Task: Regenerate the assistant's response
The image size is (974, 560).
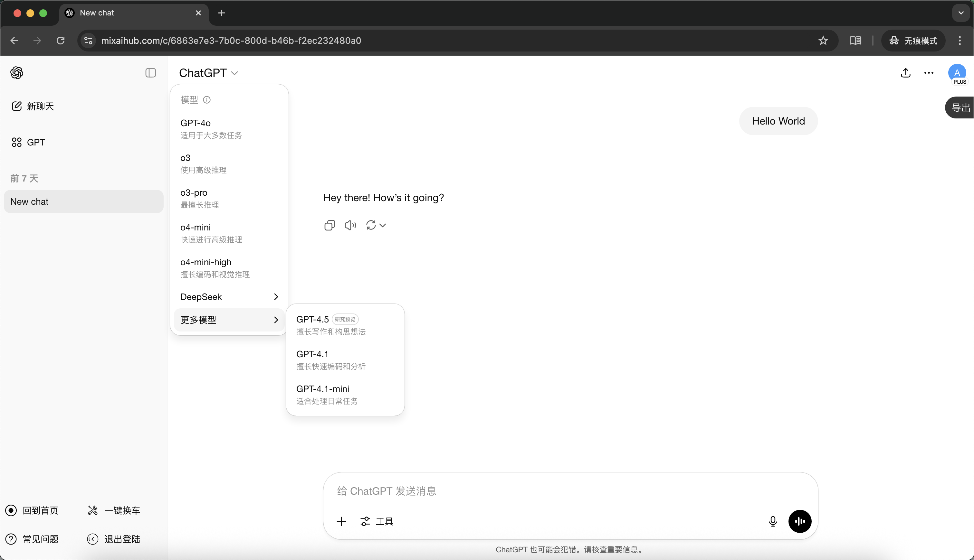Action: (x=371, y=225)
